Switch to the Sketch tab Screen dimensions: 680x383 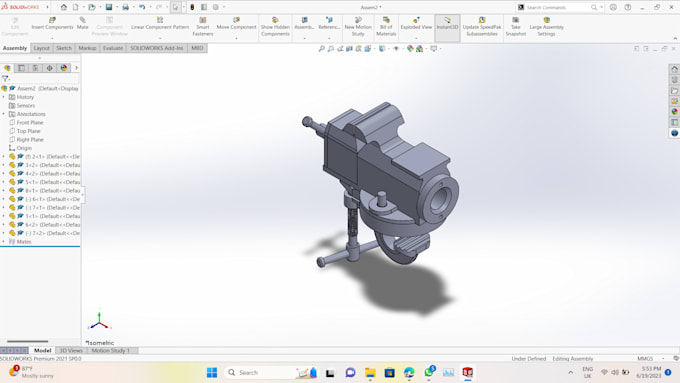64,48
